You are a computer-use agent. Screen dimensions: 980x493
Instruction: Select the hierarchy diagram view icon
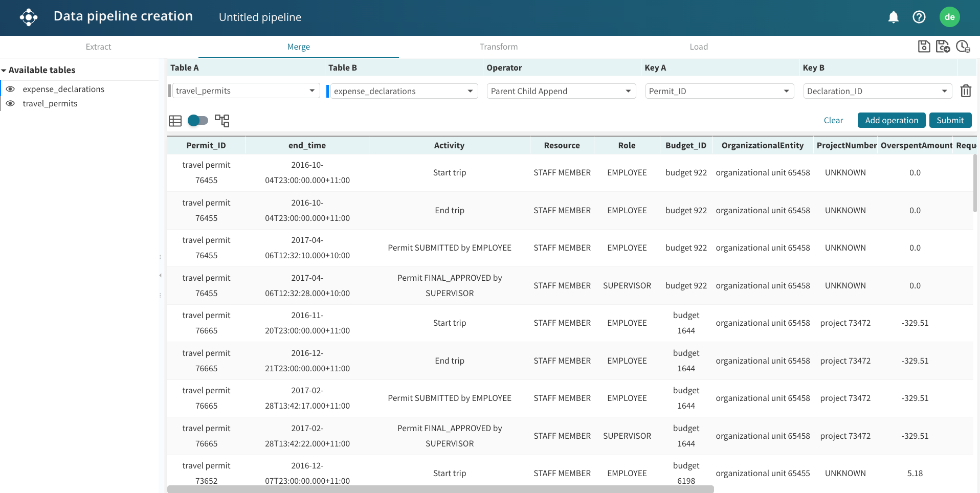tap(222, 121)
